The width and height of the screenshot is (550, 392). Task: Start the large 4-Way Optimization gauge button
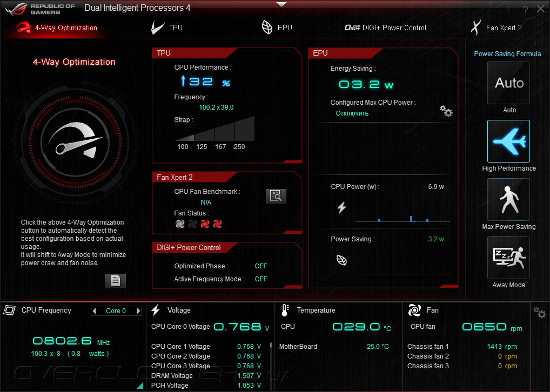(75, 142)
